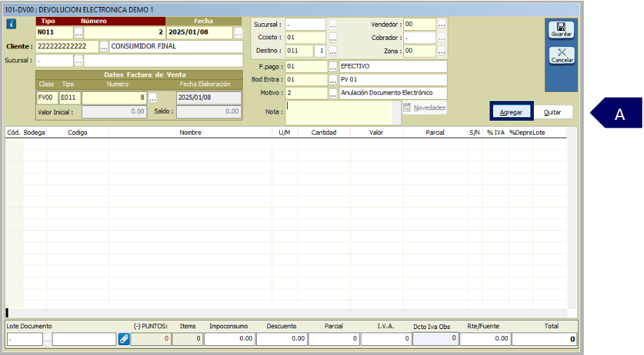Viewport: 644px width, 355px height.
Task: Open lookup beside F.pago field
Action: coord(333,67)
